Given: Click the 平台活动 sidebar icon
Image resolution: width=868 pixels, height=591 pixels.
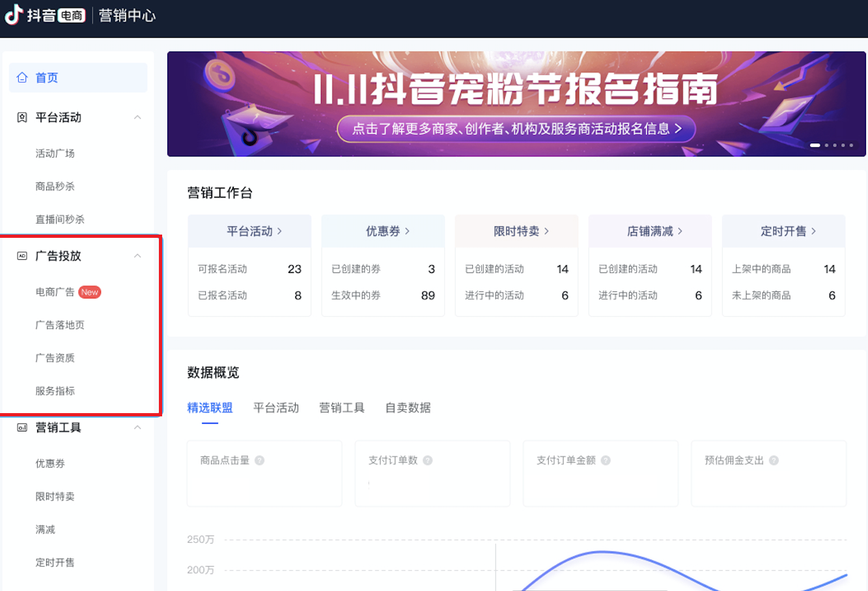Looking at the screenshot, I should click(x=22, y=117).
